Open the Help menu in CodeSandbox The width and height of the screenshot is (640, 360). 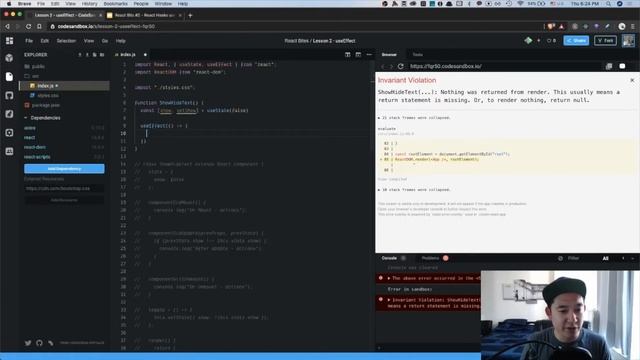(120, 41)
